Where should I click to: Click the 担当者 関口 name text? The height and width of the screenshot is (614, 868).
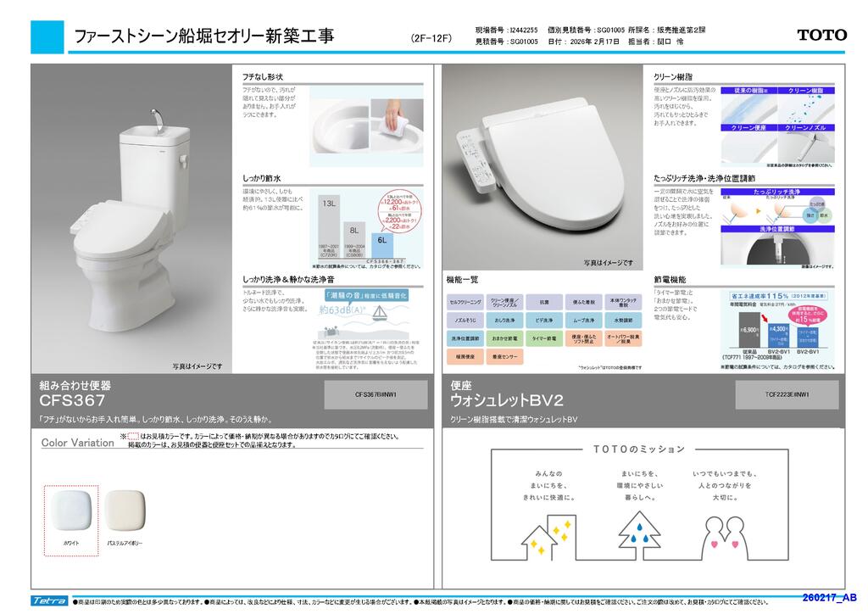(656, 42)
